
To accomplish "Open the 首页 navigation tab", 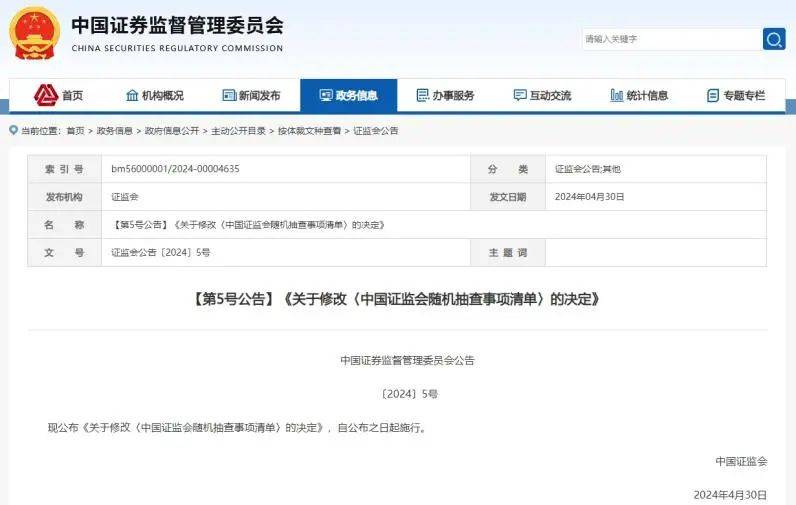I will 58,95.
